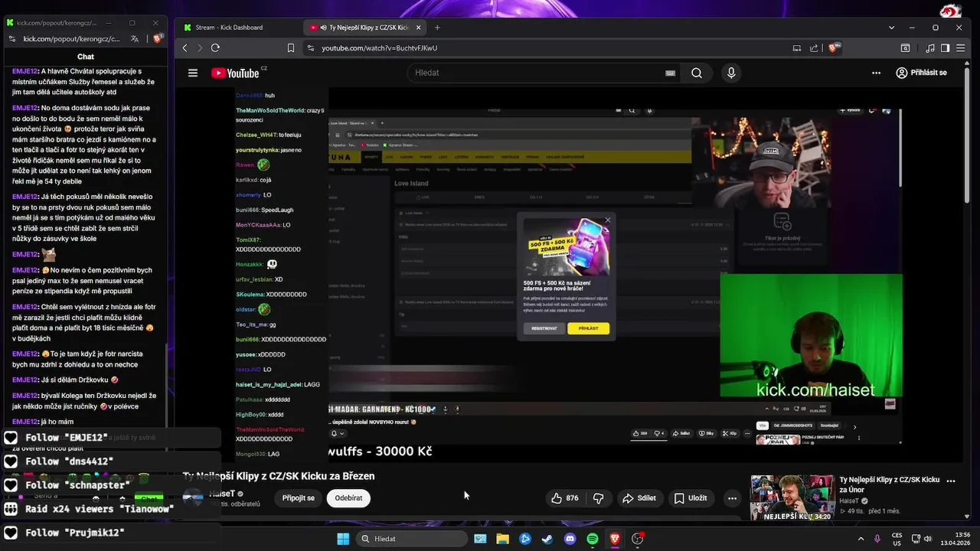980x551 pixels.
Task: Open OBS Studio from the taskbar
Action: click(637, 539)
